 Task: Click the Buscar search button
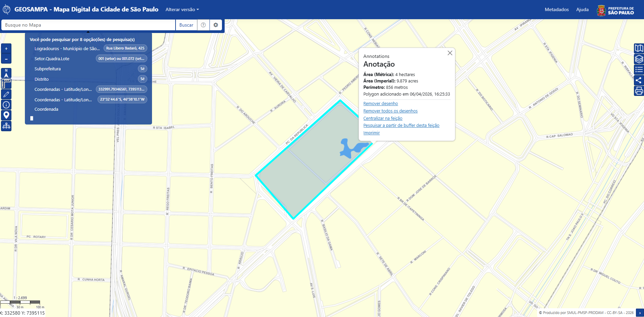tap(186, 25)
